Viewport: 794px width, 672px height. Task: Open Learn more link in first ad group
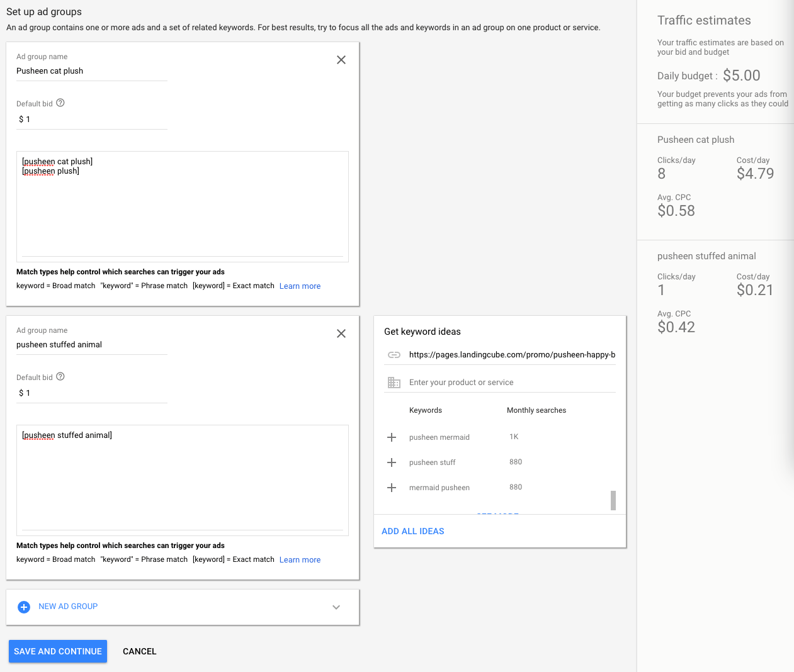click(x=300, y=286)
